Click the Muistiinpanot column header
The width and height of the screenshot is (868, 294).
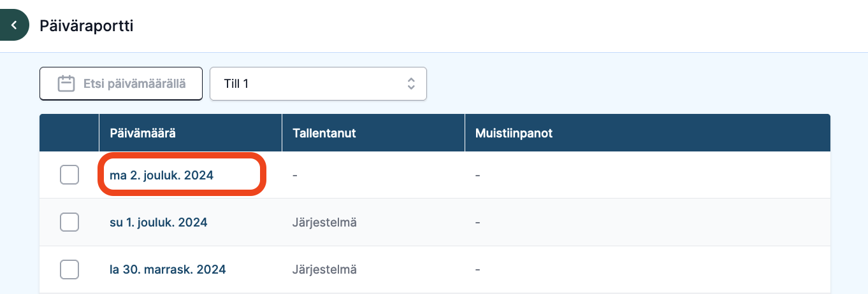coord(514,133)
